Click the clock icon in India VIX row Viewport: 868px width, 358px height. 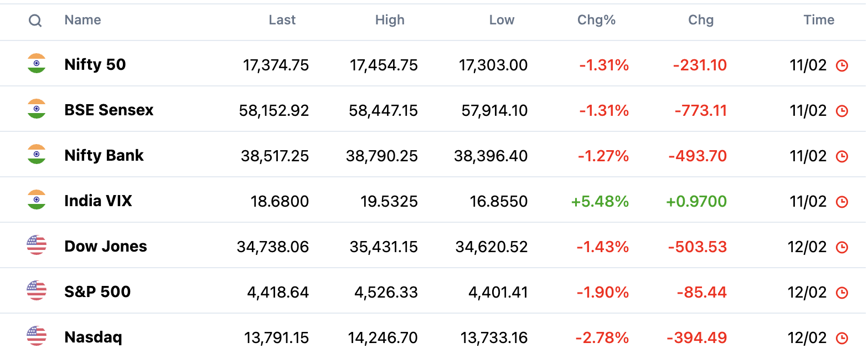(841, 202)
